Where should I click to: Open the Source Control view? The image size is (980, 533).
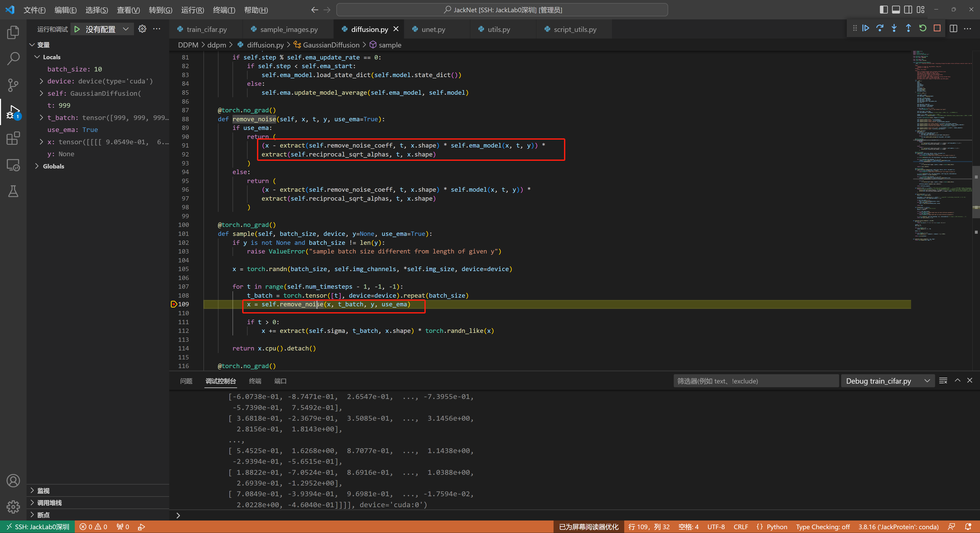pos(13,85)
